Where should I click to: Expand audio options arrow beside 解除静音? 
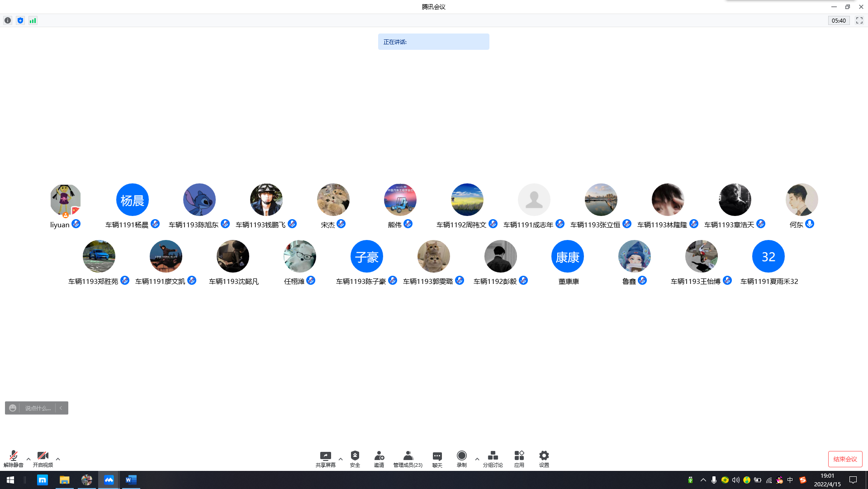coord(28,459)
